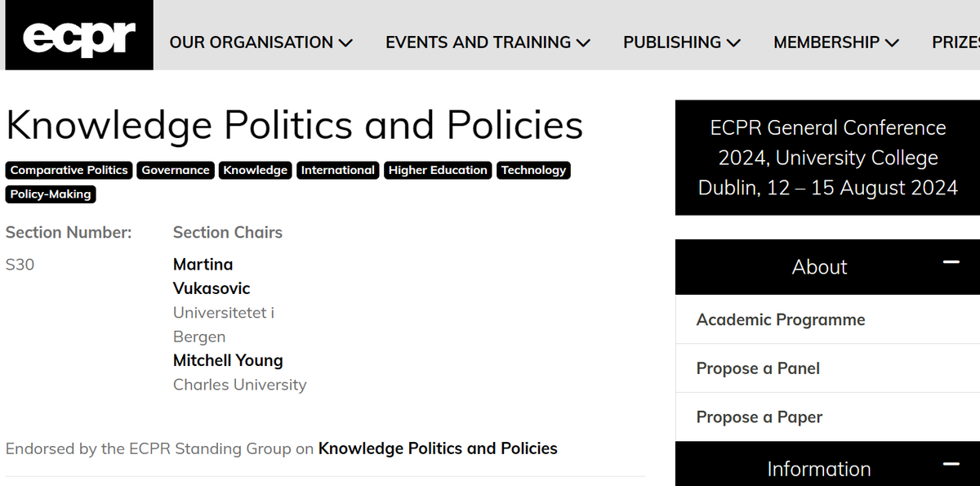The image size is (980, 486).
Task: Click the Section Number label
Action: click(69, 232)
